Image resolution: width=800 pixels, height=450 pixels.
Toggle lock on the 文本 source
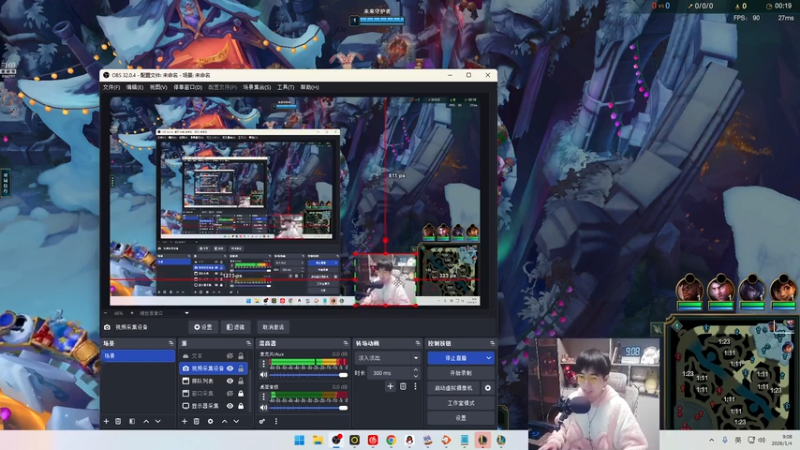(x=241, y=356)
